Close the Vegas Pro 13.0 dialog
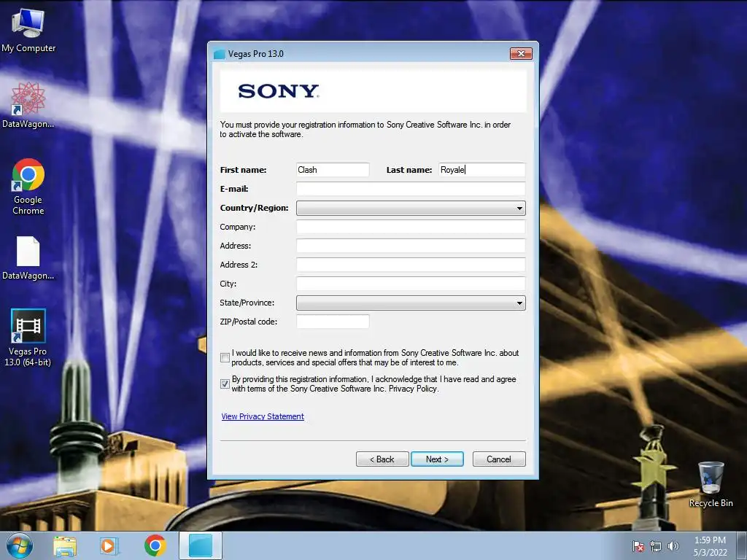 (x=521, y=54)
